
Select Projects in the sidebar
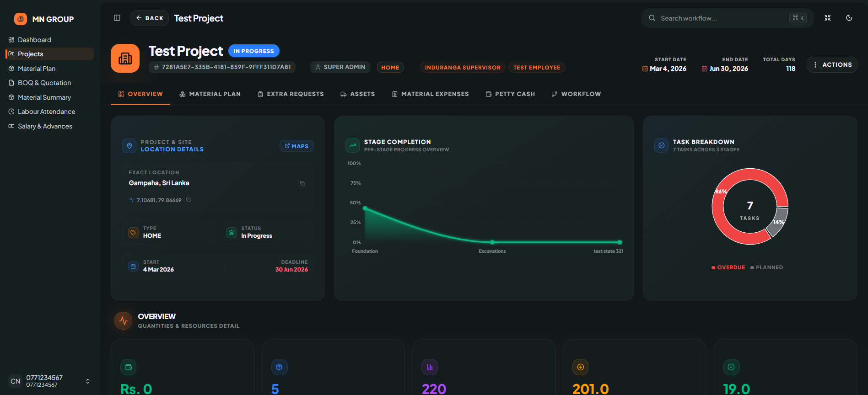coord(49,54)
